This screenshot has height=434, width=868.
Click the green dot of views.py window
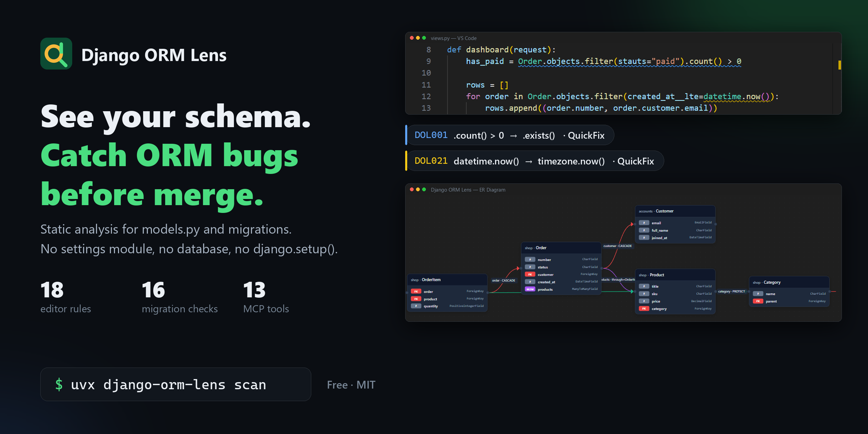point(424,38)
